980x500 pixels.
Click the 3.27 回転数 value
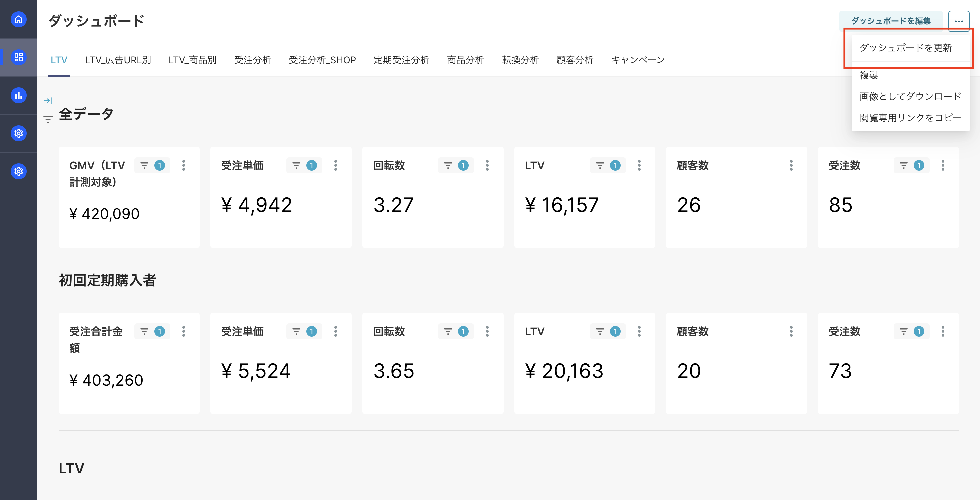[x=393, y=205]
